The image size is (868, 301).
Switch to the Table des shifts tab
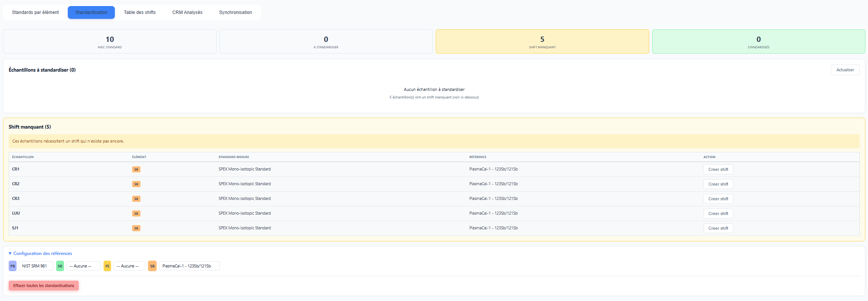pos(140,12)
